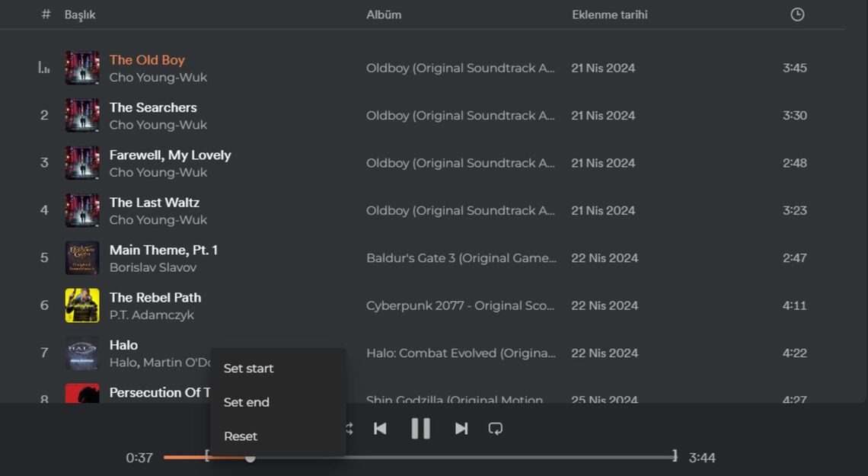
Task: Click the loop end bracket marker
Action: [675, 455]
